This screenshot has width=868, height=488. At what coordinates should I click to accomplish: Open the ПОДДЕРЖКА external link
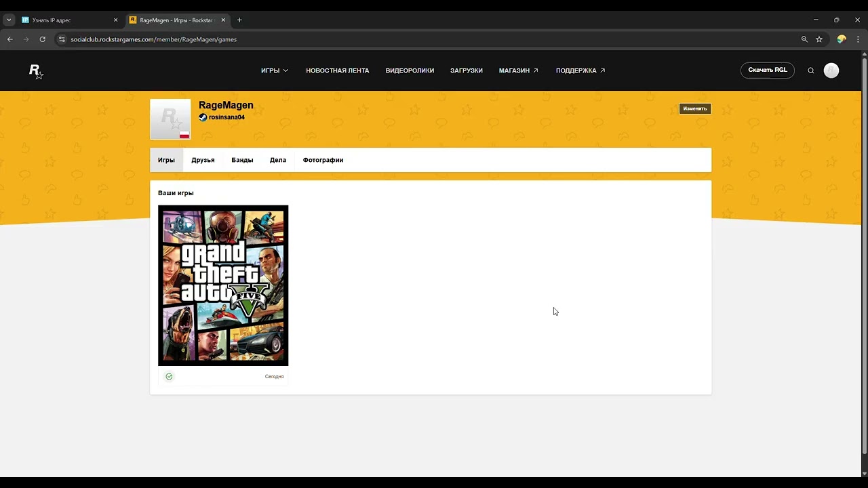580,70
